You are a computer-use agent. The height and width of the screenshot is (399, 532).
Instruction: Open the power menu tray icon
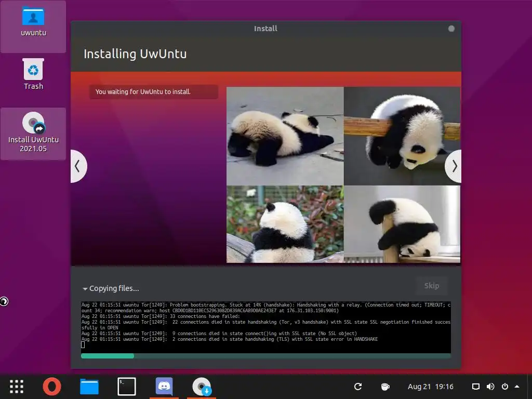pos(505,387)
